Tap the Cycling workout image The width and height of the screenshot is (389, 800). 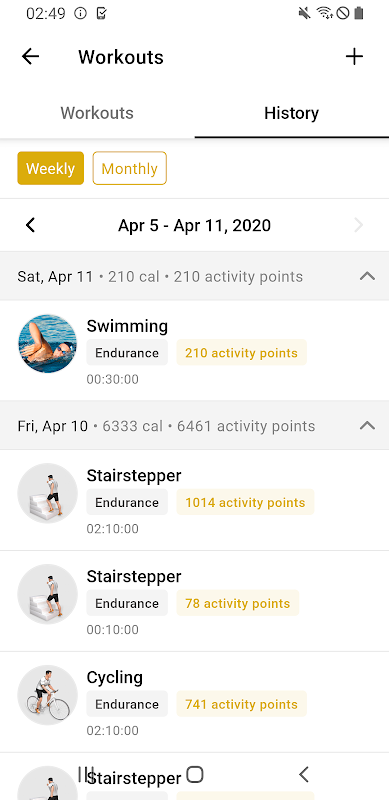point(47,694)
